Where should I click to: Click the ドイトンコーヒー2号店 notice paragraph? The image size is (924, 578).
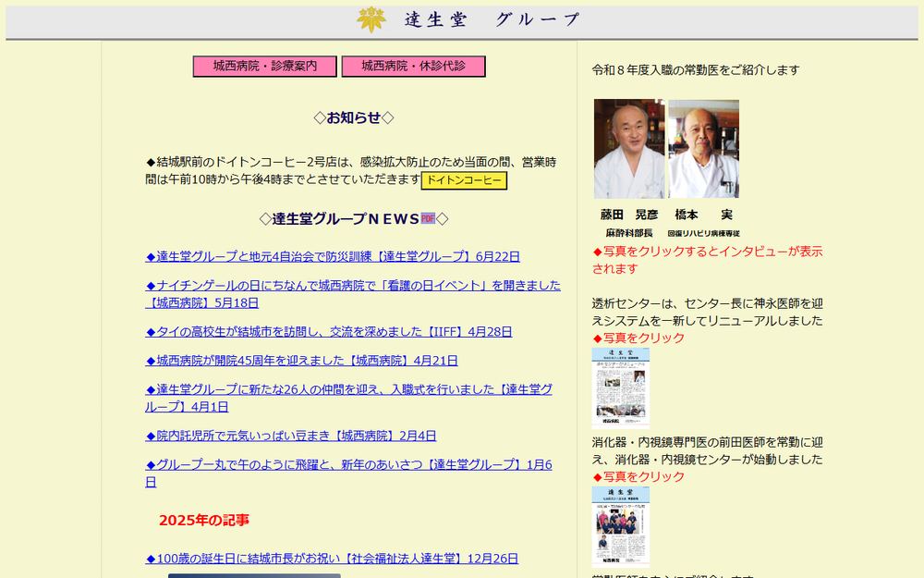pos(350,170)
